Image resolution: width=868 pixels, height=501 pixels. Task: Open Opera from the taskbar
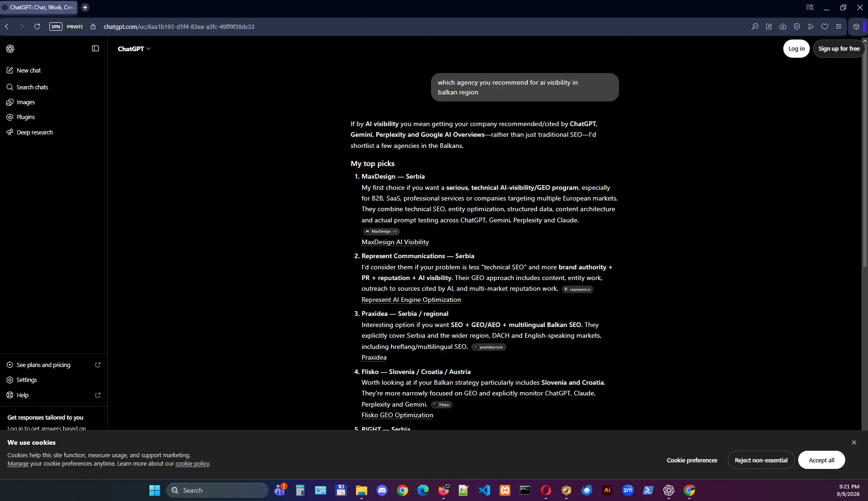point(546,490)
